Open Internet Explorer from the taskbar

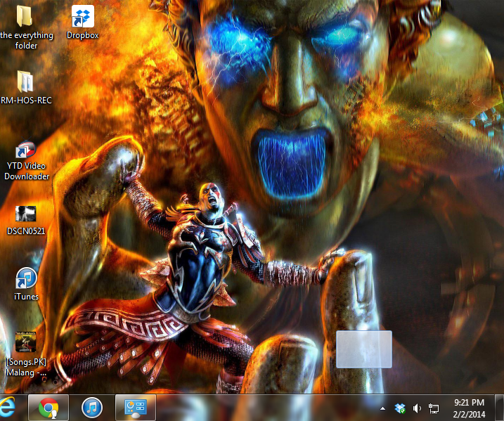point(7,408)
